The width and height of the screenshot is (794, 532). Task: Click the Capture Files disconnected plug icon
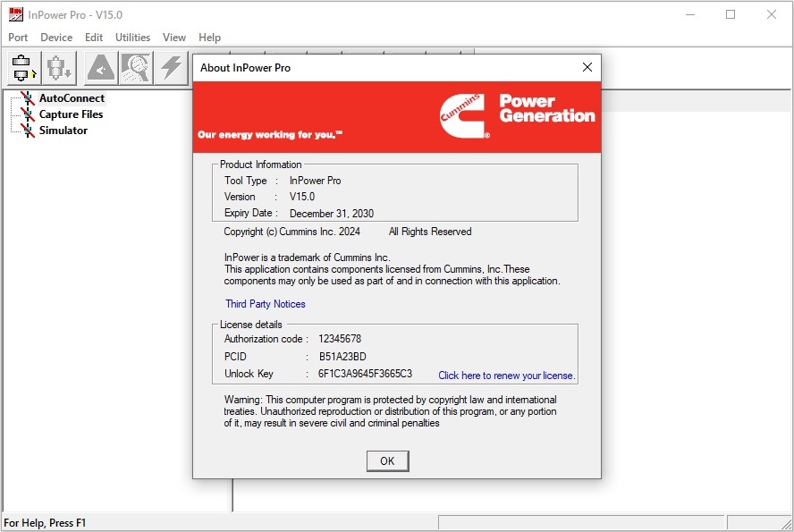(28, 114)
